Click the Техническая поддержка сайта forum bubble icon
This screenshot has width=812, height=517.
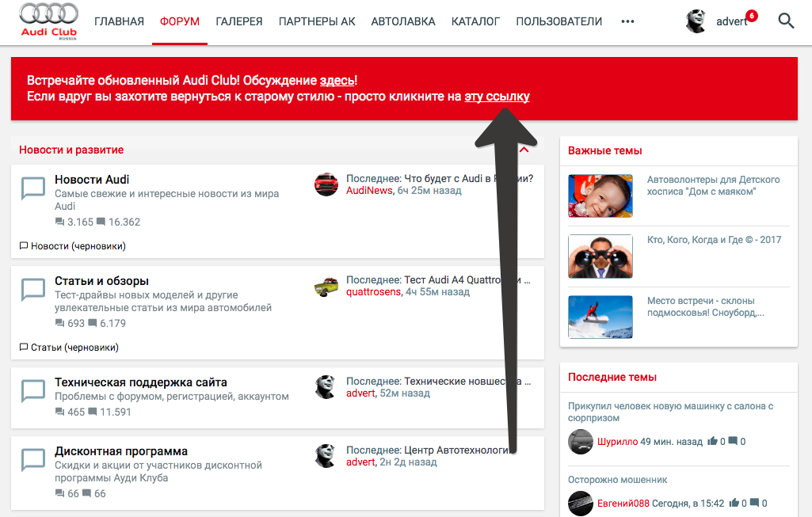[x=33, y=391]
